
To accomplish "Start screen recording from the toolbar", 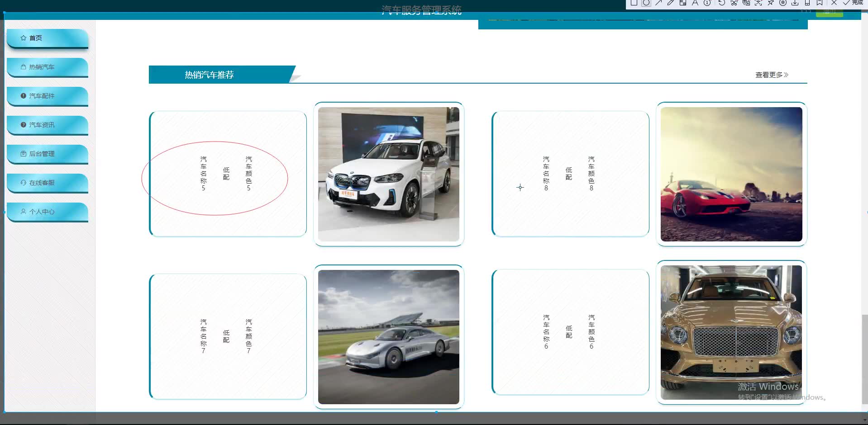I will [x=782, y=3].
